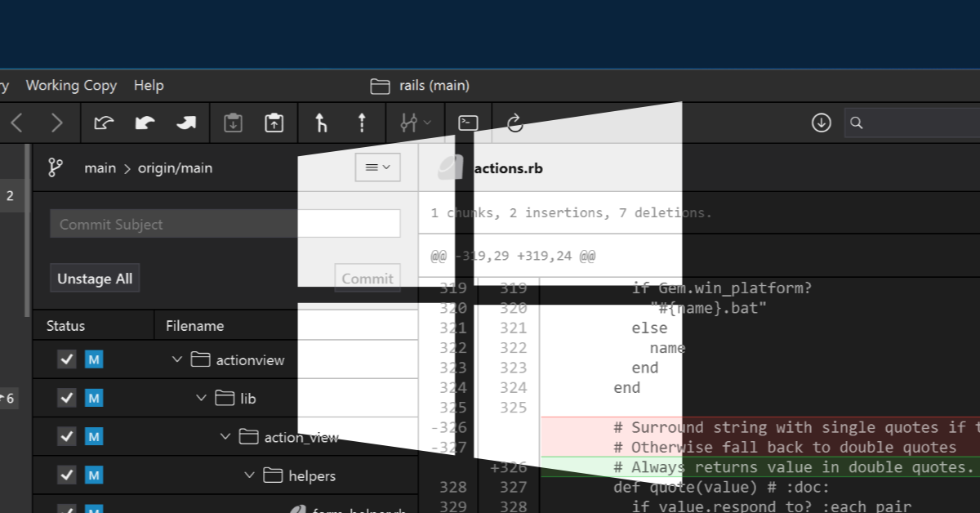Open the terminal from the toolbar
980x513 pixels.
pos(467,122)
